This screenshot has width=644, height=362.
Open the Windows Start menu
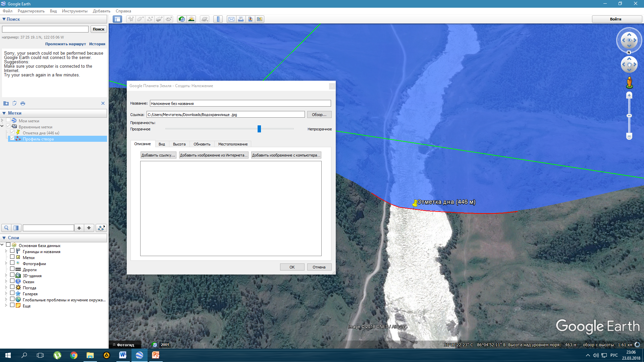click(x=8, y=355)
